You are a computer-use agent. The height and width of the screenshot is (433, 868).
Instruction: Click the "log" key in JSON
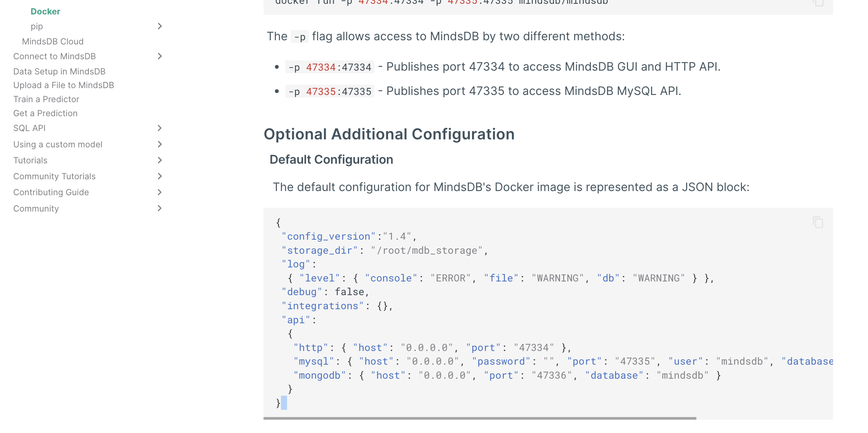click(296, 264)
